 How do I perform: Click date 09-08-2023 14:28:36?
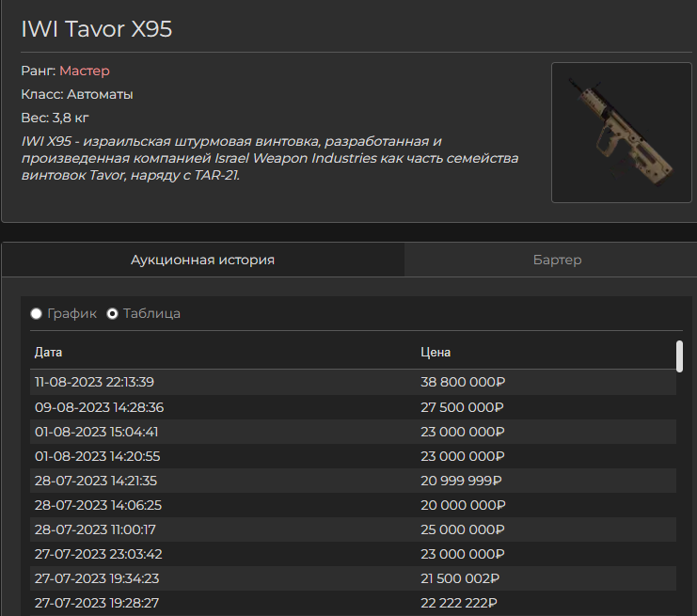click(x=99, y=407)
